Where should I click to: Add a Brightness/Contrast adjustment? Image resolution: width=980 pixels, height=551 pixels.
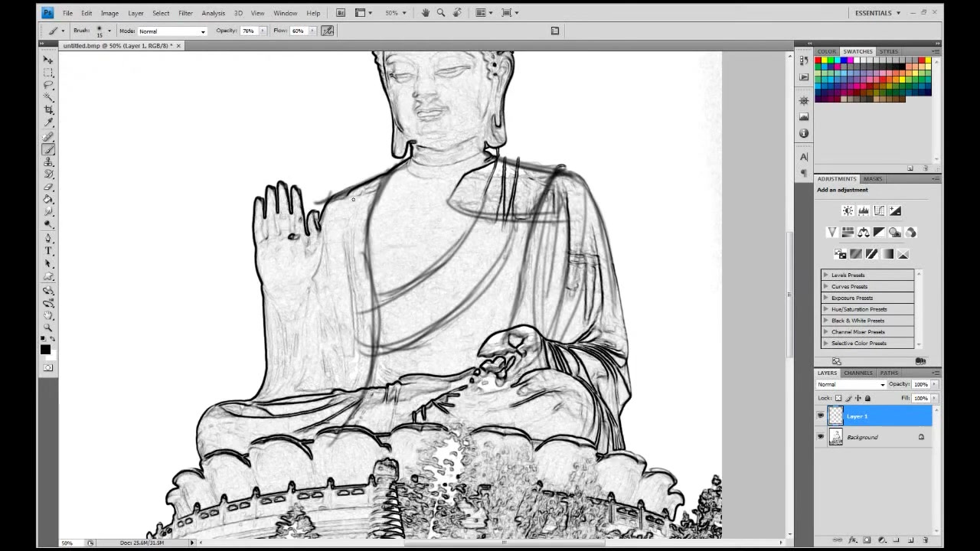point(848,211)
